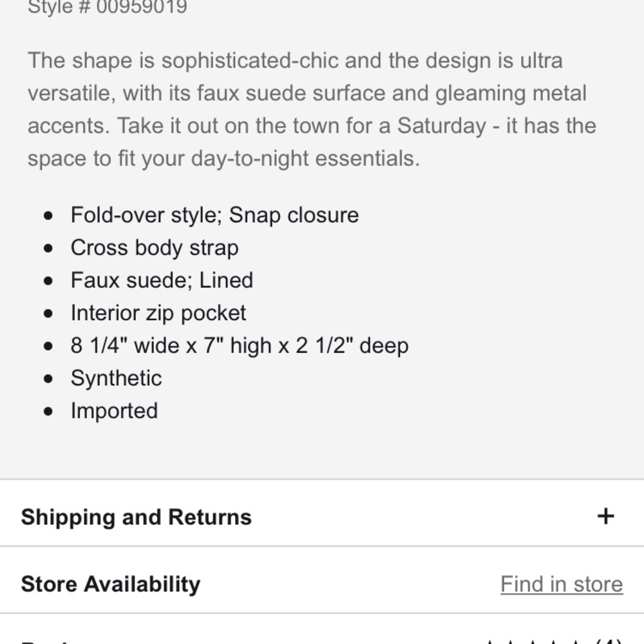
Task: Select the 'Interior zip pocket' bullet
Action: coord(158,313)
